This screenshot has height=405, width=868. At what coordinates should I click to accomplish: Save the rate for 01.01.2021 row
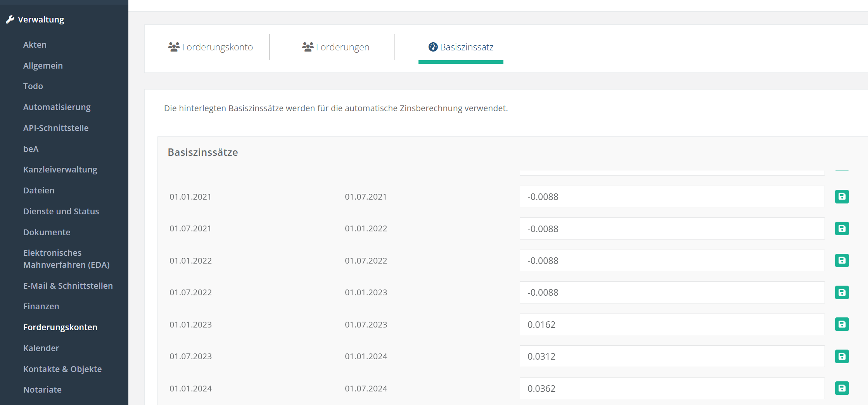tap(842, 197)
